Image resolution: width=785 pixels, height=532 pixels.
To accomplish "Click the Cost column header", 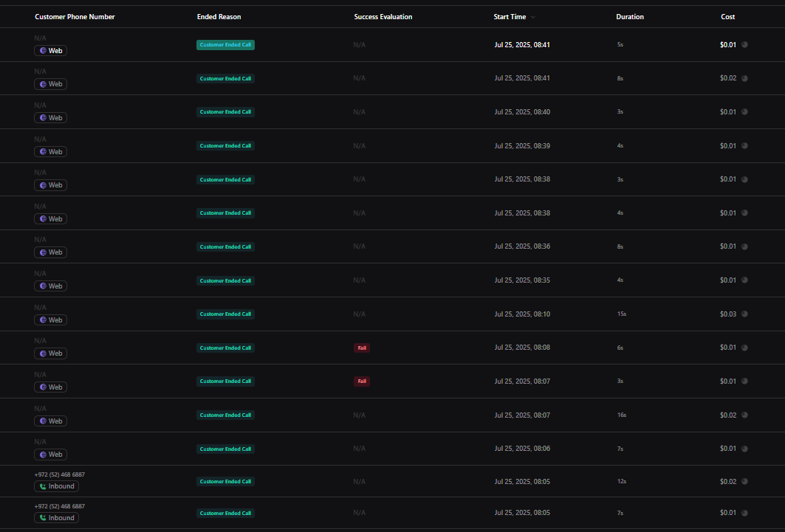I will [x=728, y=17].
